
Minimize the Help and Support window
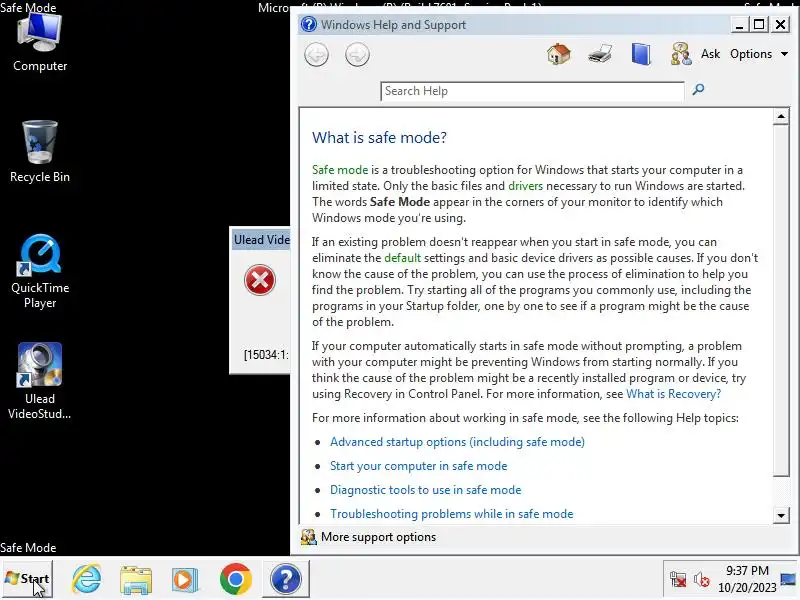[739, 24]
